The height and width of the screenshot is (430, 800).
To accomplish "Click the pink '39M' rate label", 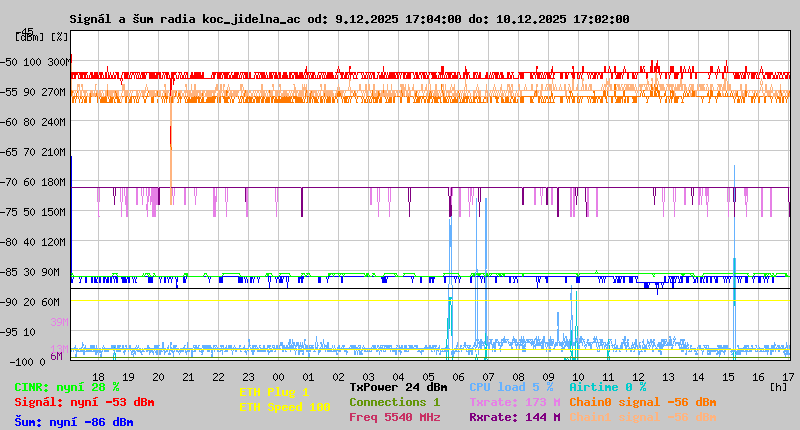I will (59, 322).
